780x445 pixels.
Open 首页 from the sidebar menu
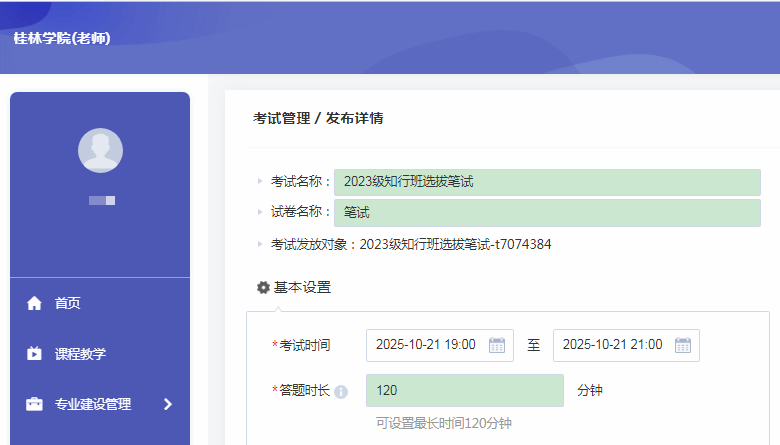68,303
